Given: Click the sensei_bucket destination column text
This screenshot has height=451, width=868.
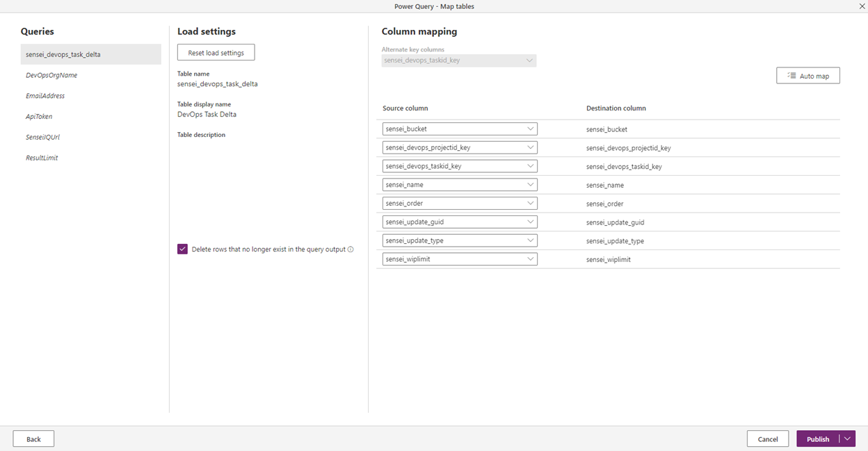Looking at the screenshot, I should tap(606, 129).
